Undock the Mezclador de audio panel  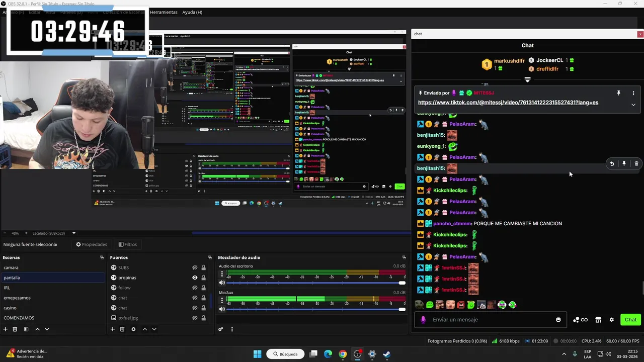tap(404, 257)
